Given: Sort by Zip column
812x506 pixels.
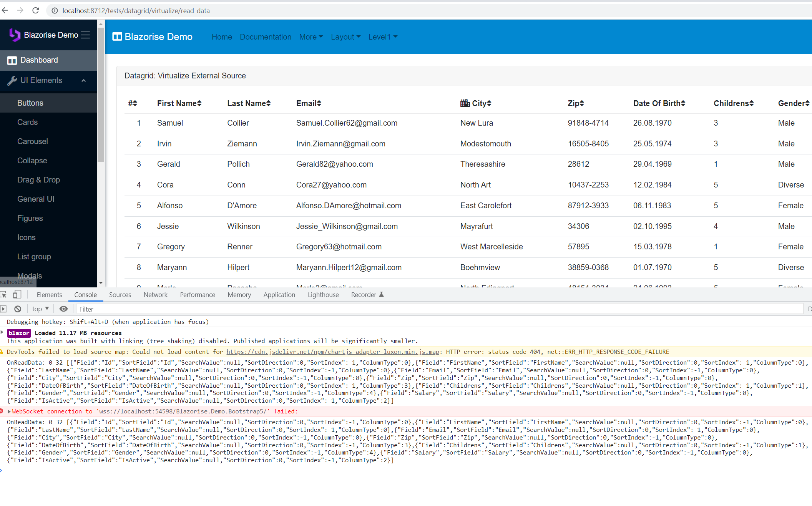Looking at the screenshot, I should 576,103.
